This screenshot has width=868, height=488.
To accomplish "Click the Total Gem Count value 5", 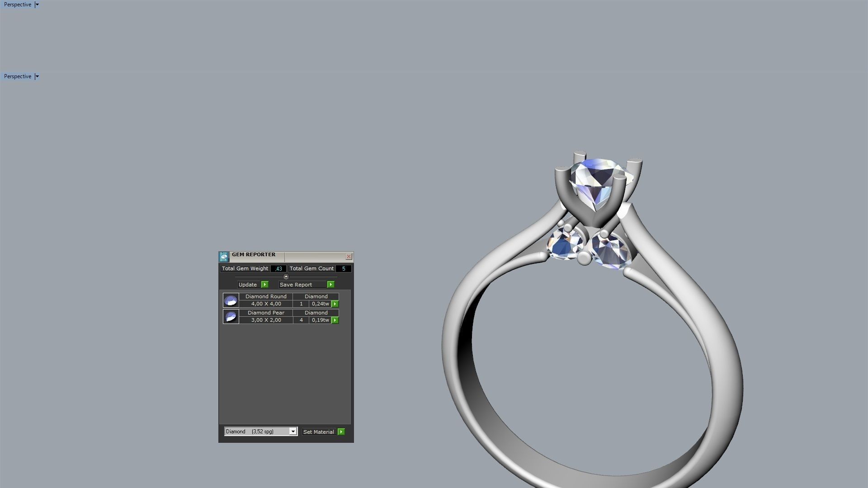I will [x=344, y=268].
